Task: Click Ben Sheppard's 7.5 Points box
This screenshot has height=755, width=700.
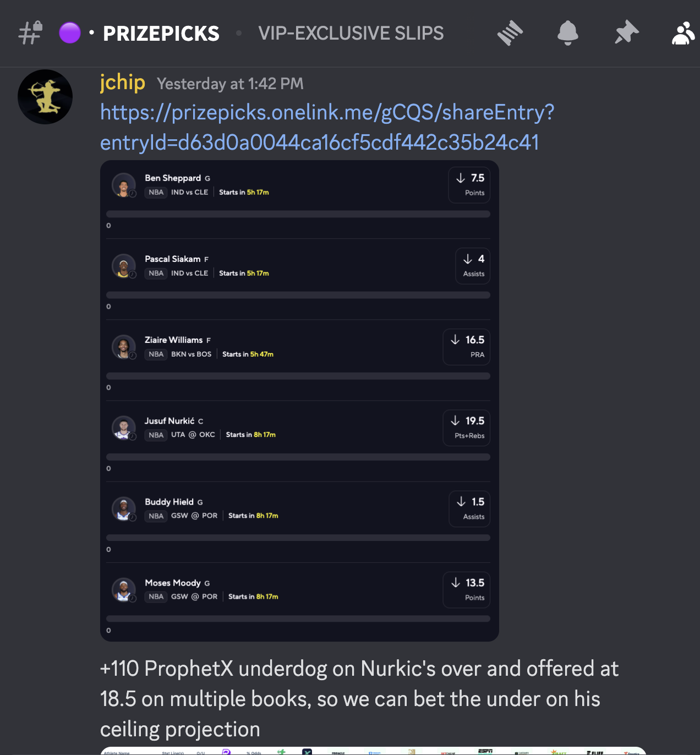Action: pyautogui.click(x=469, y=185)
